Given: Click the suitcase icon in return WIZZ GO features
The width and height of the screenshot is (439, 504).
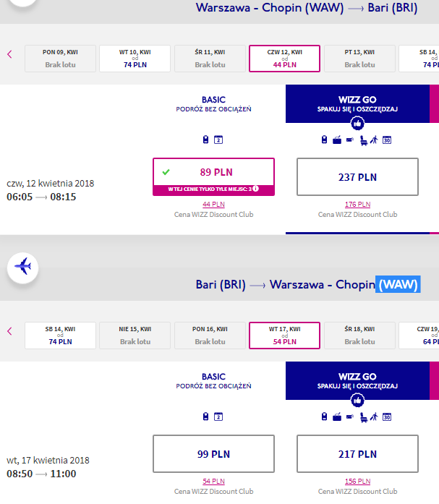Looking at the screenshot, I should pos(337,417).
